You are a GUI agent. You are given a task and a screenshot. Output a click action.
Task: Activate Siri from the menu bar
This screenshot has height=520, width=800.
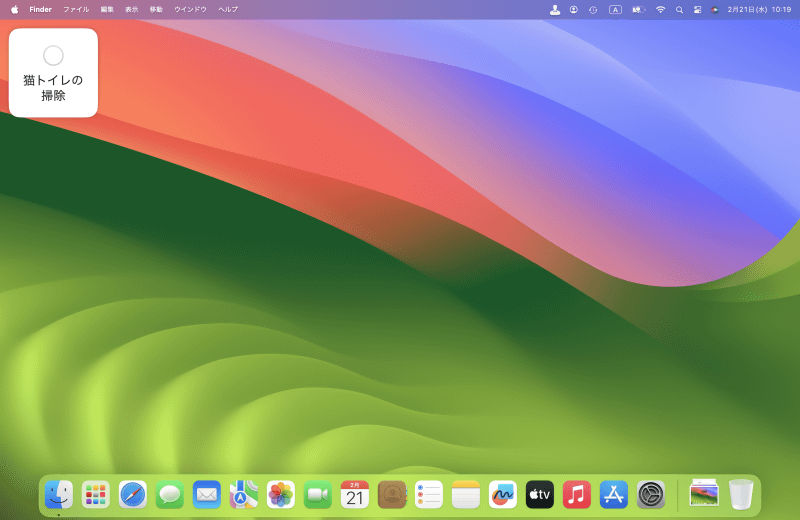715,9
